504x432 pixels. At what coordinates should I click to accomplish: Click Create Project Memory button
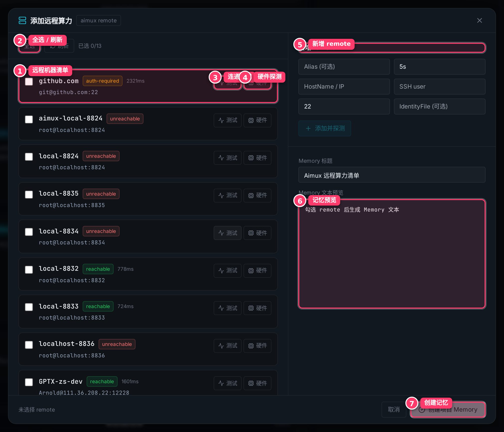(x=448, y=410)
